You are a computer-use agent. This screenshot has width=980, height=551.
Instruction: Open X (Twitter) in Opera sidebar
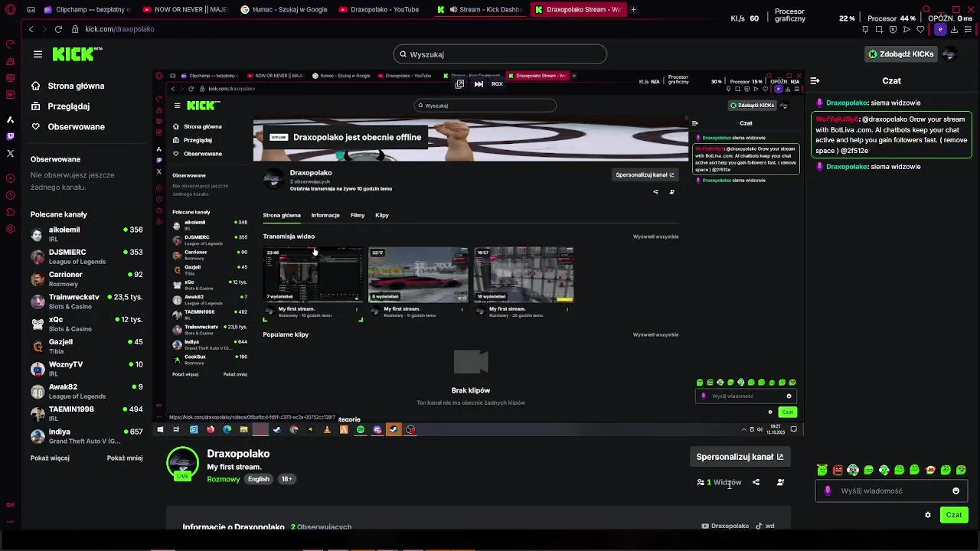(x=10, y=153)
